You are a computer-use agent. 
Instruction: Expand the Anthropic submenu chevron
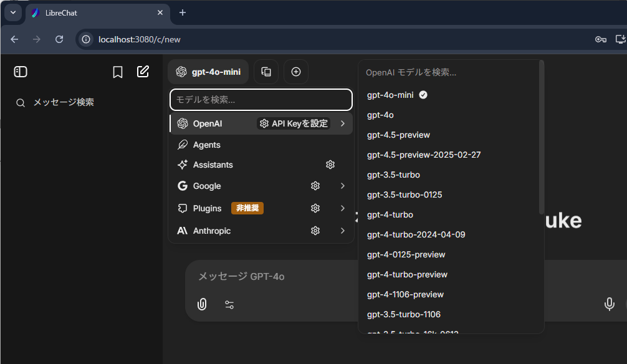pos(343,231)
